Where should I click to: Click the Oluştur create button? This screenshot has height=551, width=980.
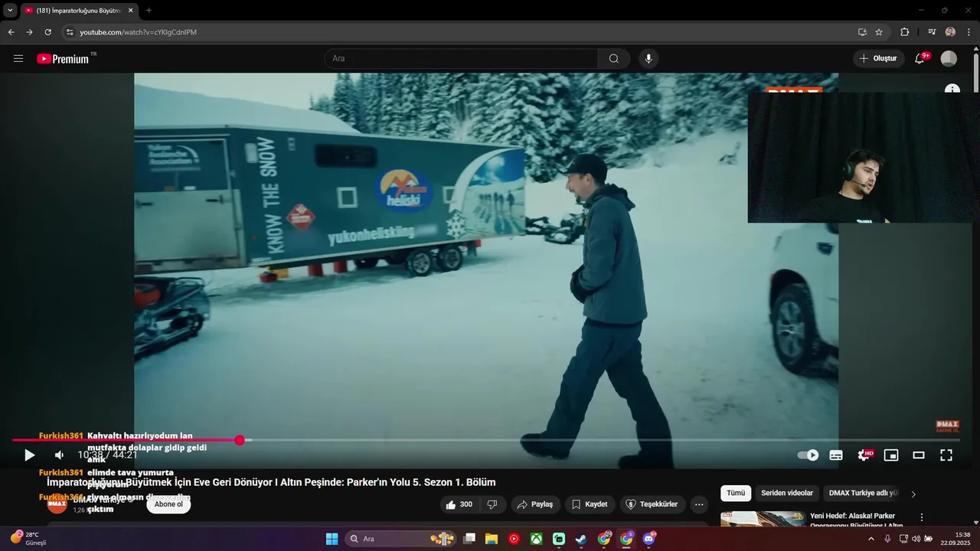(x=879, y=59)
